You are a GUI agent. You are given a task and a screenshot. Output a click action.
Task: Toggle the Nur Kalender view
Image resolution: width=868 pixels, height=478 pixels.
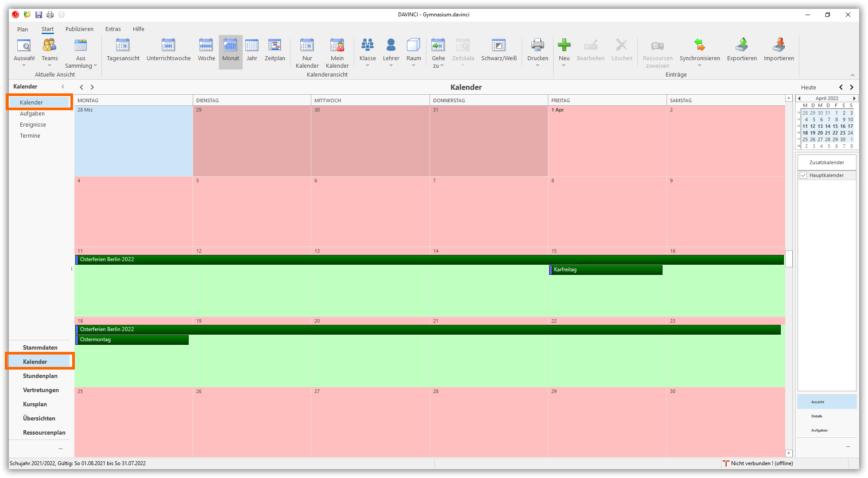pyautogui.click(x=307, y=51)
